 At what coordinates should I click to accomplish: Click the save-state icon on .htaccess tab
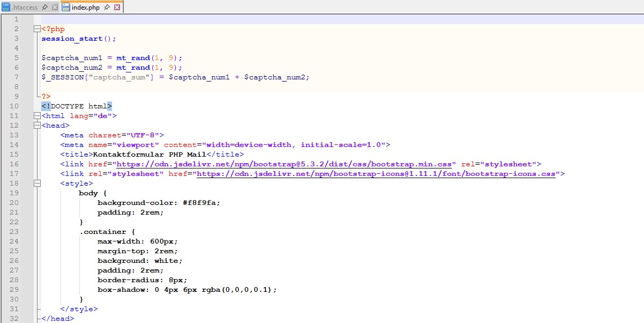[6, 7]
